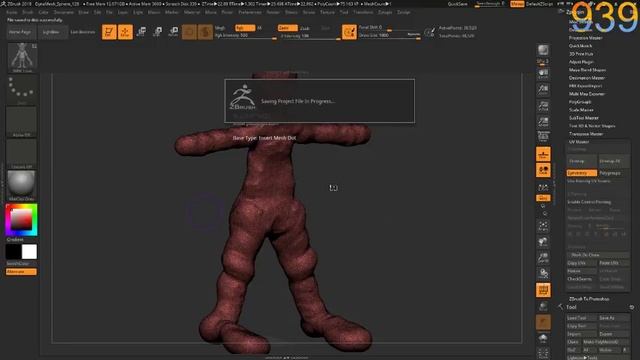Select the Rotate transform icon in top shelf
Screen dimensions: 640x360
click(173, 32)
